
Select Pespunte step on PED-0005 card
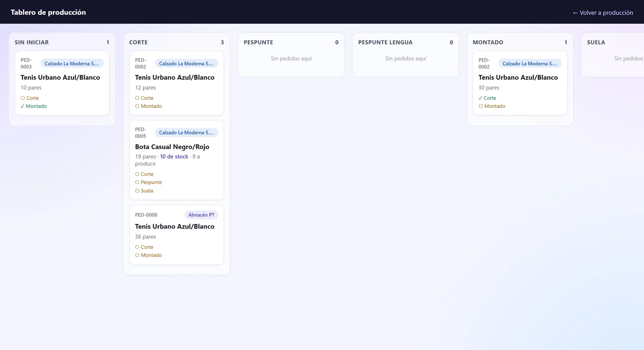click(x=149, y=182)
